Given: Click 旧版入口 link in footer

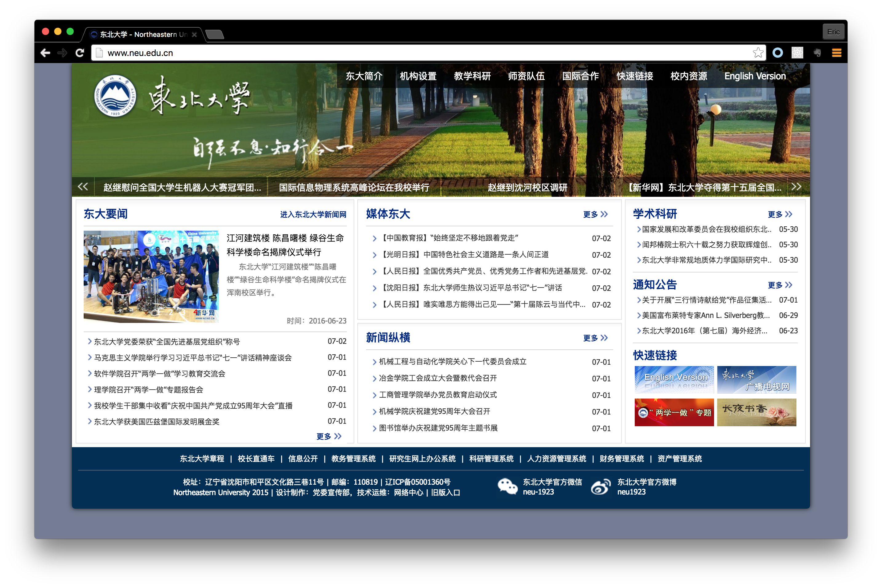Looking at the screenshot, I should (x=446, y=492).
